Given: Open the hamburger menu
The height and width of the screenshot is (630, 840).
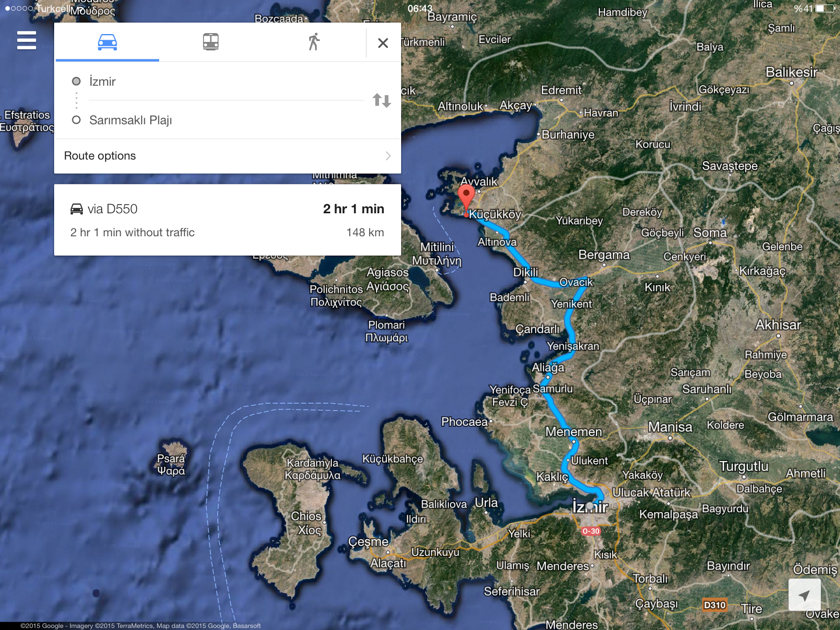Looking at the screenshot, I should click(x=26, y=40).
